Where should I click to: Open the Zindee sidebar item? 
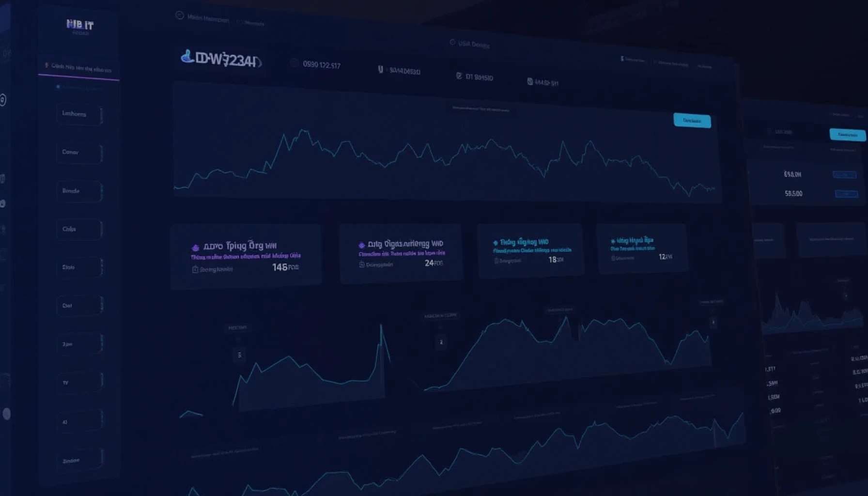(79, 460)
